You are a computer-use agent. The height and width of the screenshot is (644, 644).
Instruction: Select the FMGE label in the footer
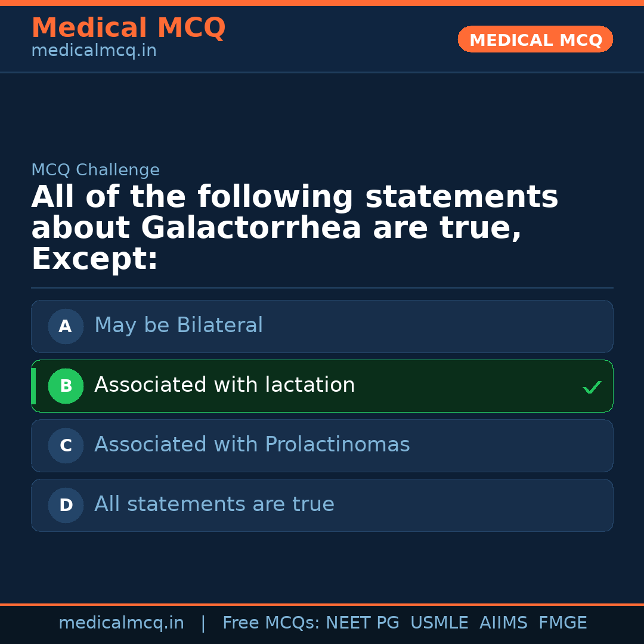tap(562, 623)
